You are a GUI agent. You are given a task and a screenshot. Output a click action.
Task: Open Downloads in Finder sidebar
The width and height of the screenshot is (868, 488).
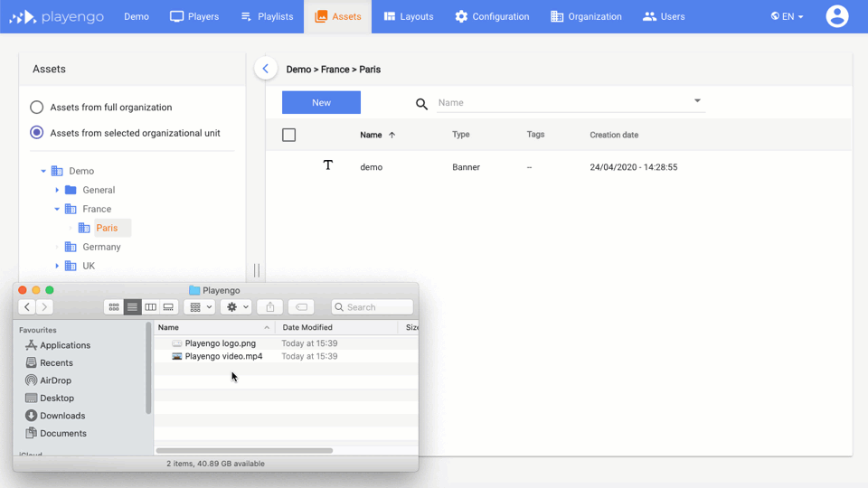coord(55,416)
